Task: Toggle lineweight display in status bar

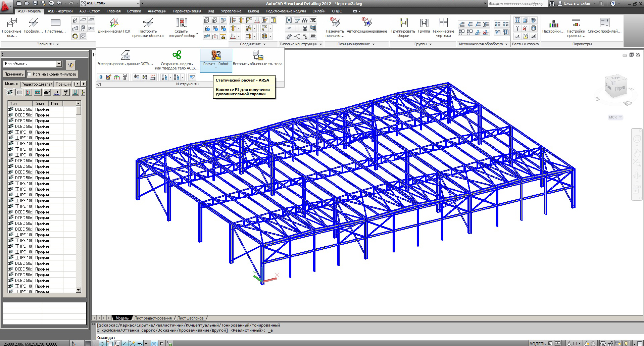Action: point(147,343)
